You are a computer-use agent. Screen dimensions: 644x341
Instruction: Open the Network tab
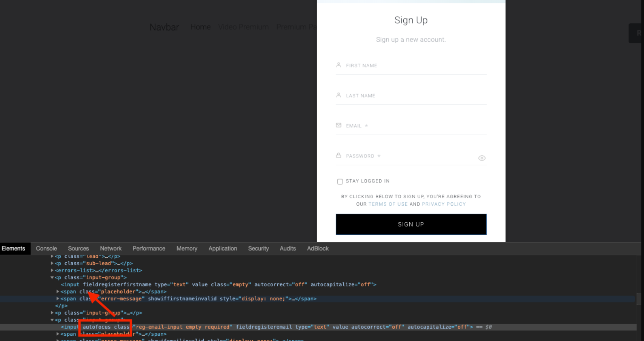pyautogui.click(x=111, y=248)
